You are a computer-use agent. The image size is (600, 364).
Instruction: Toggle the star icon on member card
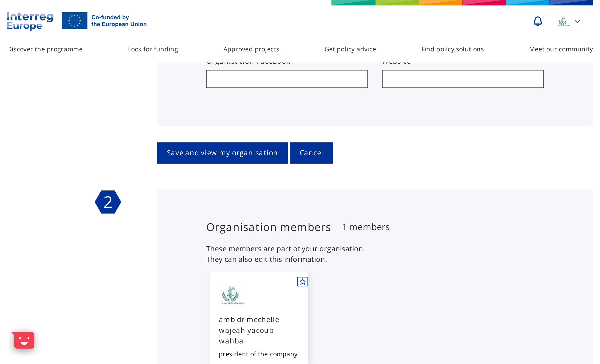tap(302, 282)
